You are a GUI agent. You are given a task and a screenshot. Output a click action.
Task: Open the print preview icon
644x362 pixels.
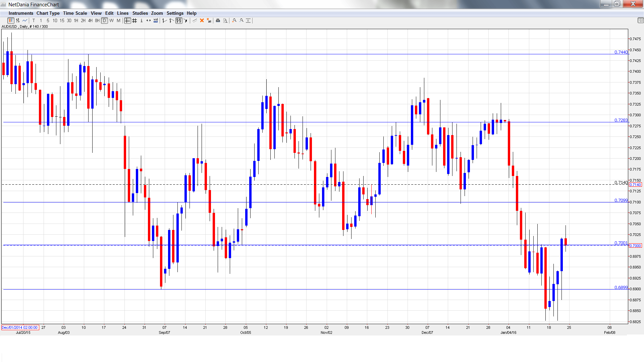[x=225, y=20]
